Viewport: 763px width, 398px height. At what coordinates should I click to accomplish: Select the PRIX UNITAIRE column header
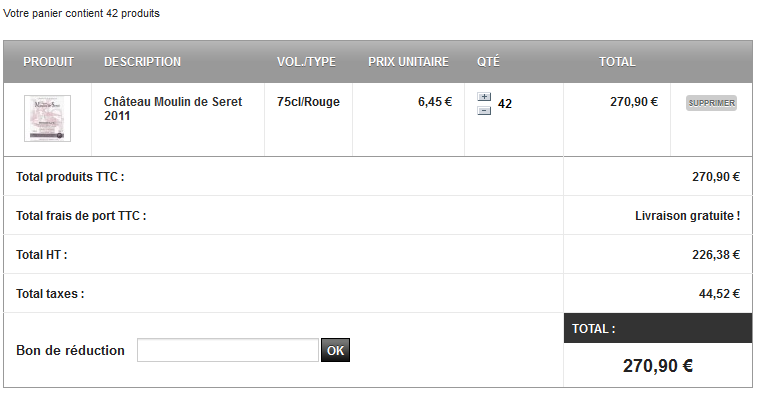408,62
